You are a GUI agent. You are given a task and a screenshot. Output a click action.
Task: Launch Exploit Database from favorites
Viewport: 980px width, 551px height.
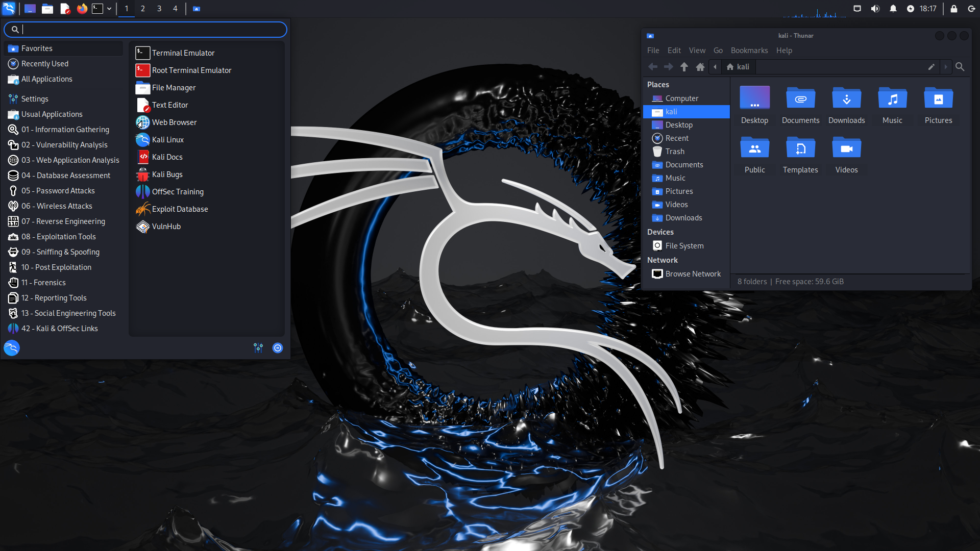(x=180, y=209)
